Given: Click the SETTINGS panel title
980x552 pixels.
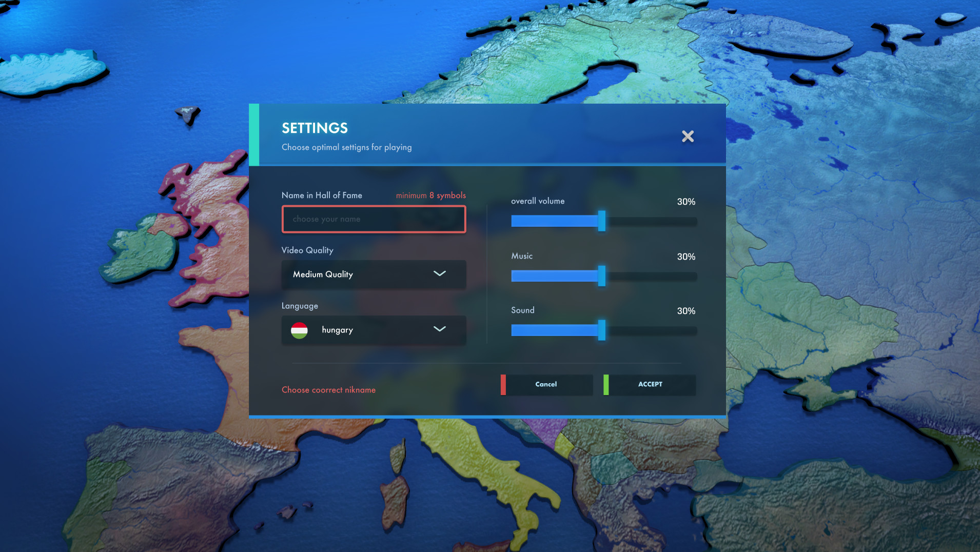Looking at the screenshot, I should click(314, 128).
